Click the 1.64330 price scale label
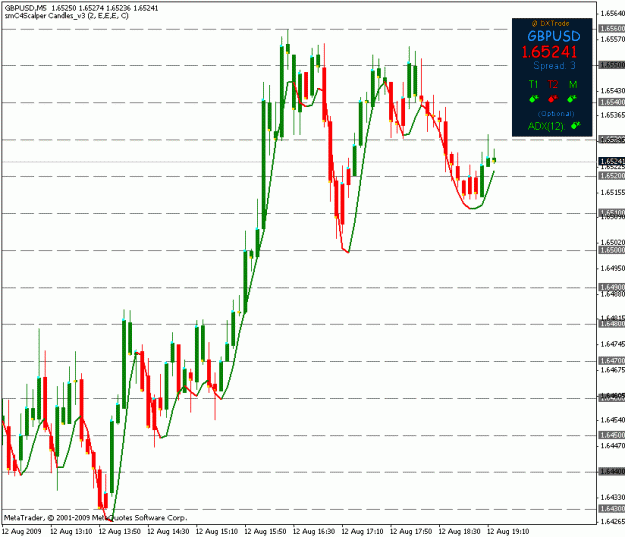The image size is (625, 537). point(612,497)
